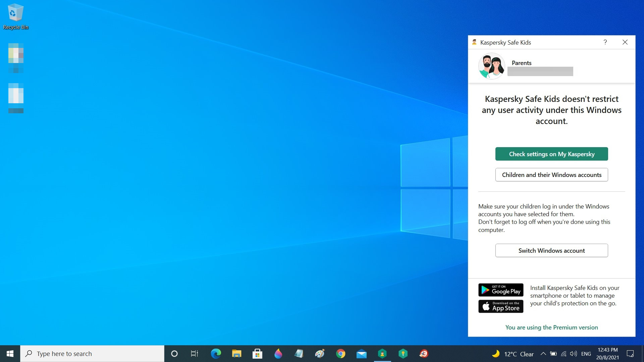Launch Google Chrome from taskbar
The image size is (644, 362).
click(x=340, y=354)
